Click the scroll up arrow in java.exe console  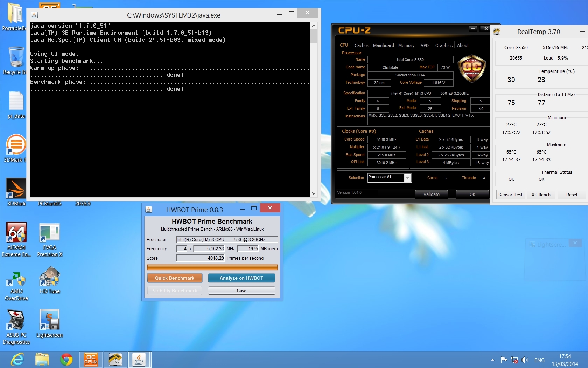(314, 26)
